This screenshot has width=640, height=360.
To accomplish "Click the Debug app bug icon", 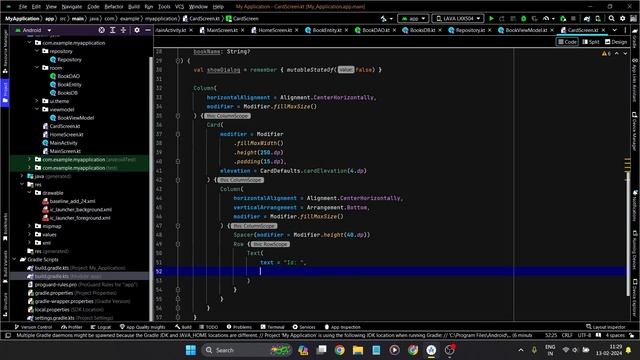I will pyautogui.click(x=524, y=18).
